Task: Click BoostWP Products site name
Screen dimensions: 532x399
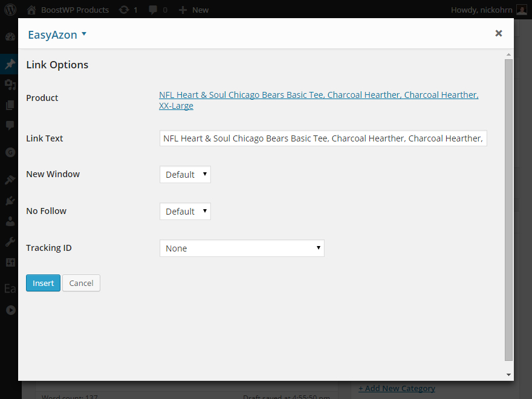Action: point(75,10)
